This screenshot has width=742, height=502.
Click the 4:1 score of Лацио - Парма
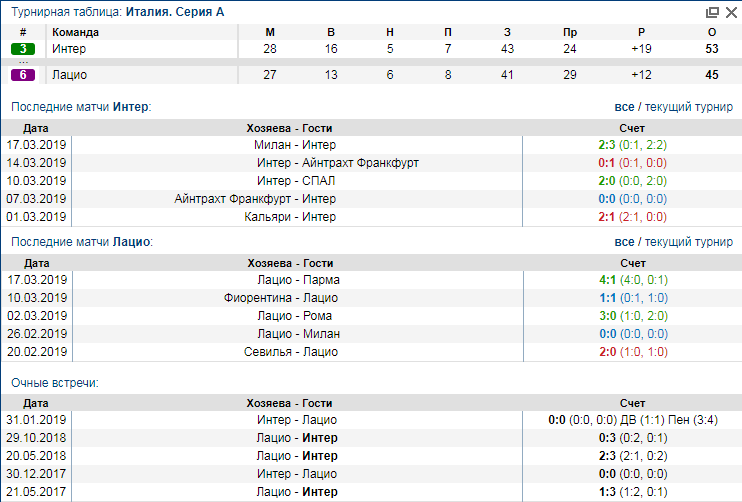[x=607, y=280]
